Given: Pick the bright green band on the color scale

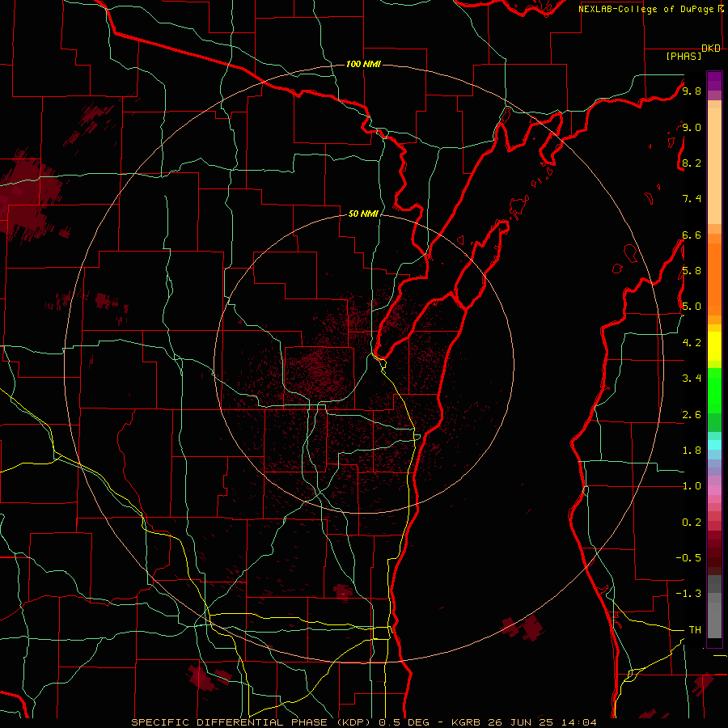Looking at the screenshot, I should (x=714, y=391).
